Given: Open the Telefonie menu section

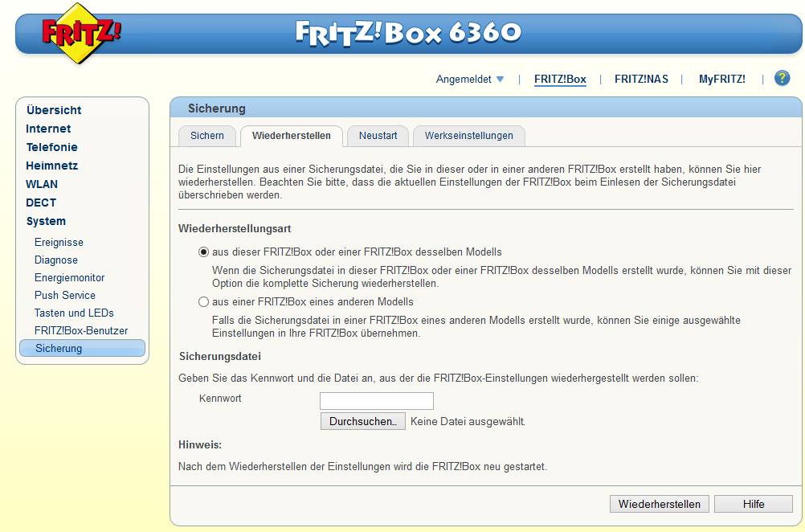Looking at the screenshot, I should [x=52, y=147].
